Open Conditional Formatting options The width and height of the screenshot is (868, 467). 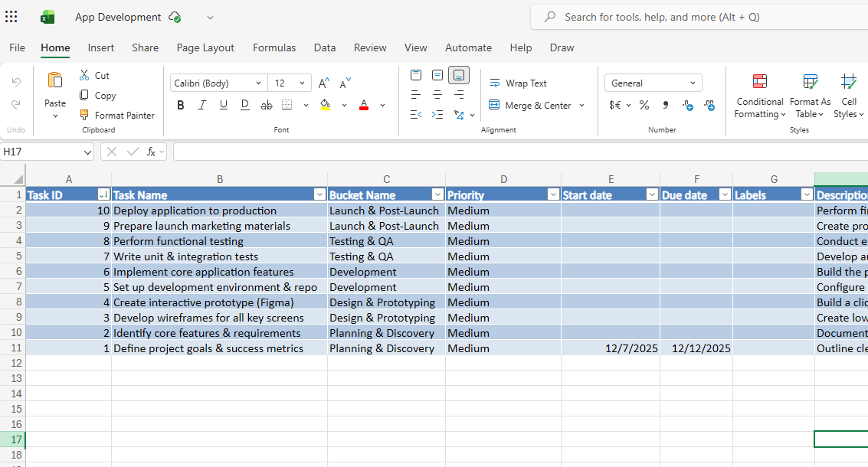click(x=759, y=97)
